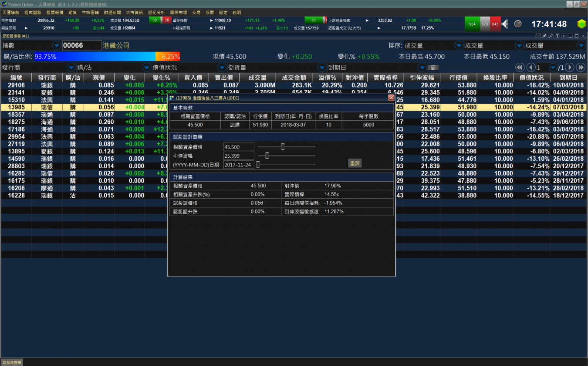Open the third 成交量 sort dropdown
588x366 pixels.
[x=581, y=45]
